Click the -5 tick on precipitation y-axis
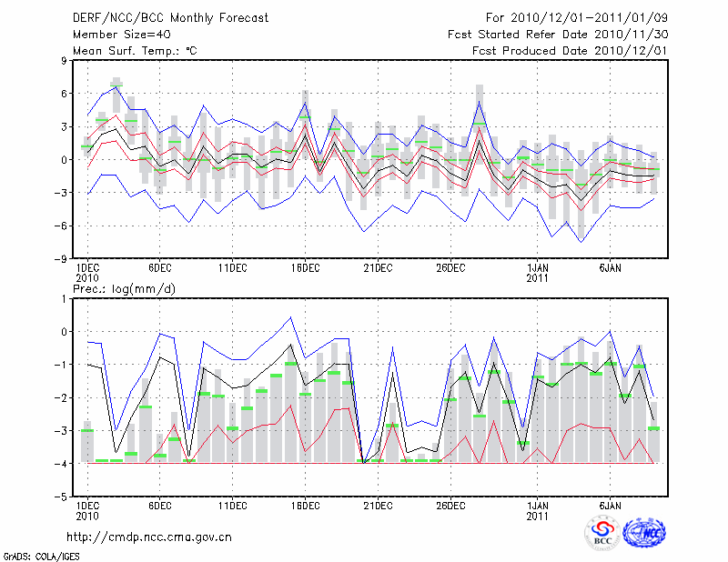Image resolution: width=728 pixels, height=562 pixels. tap(64, 497)
